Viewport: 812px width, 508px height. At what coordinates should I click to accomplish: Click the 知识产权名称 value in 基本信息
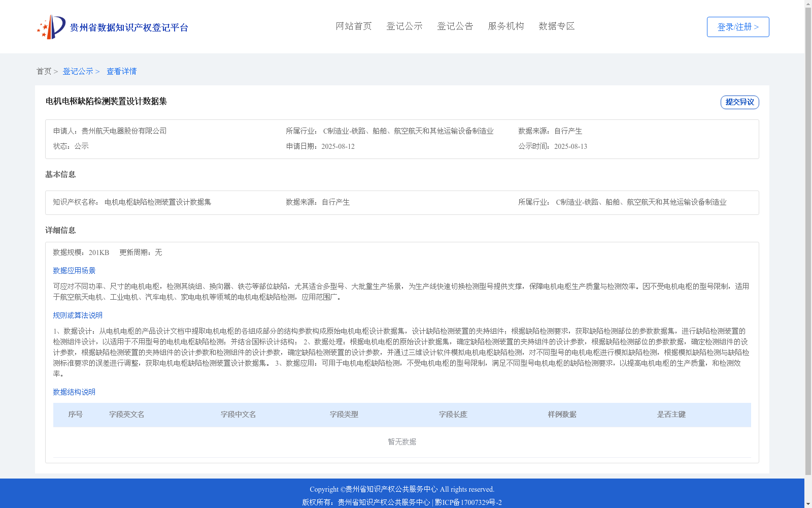coord(158,202)
